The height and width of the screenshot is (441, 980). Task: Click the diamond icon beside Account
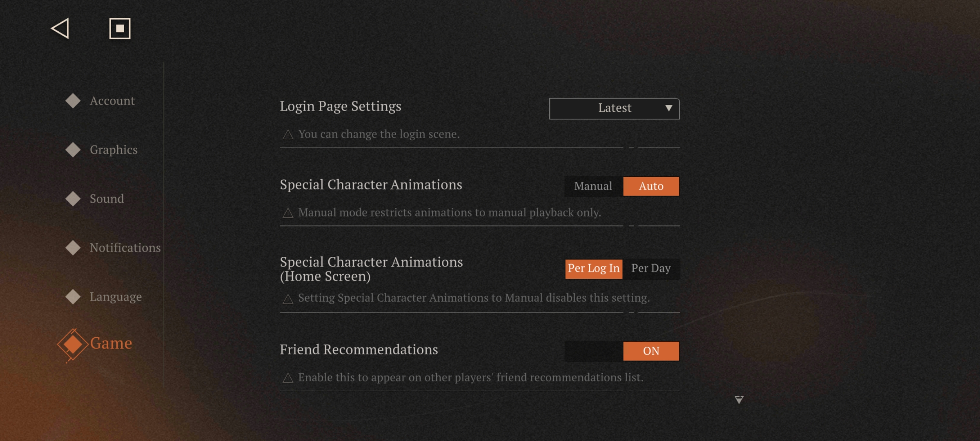[x=73, y=101]
